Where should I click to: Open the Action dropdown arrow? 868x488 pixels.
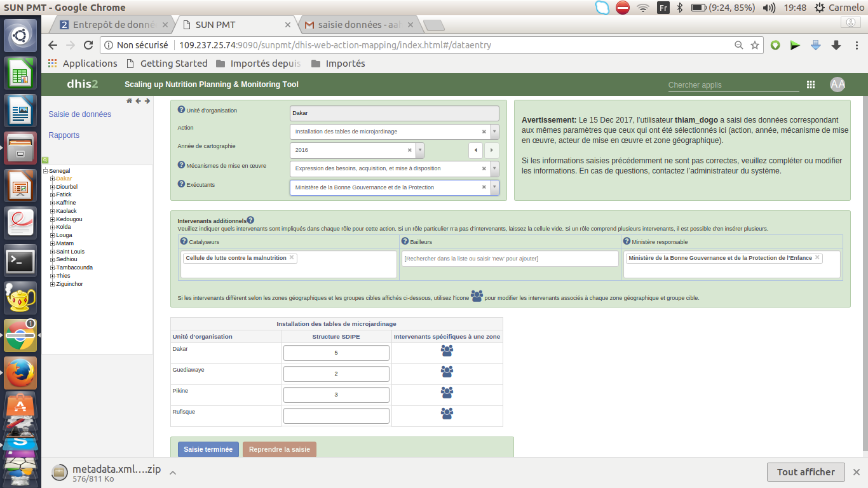494,132
